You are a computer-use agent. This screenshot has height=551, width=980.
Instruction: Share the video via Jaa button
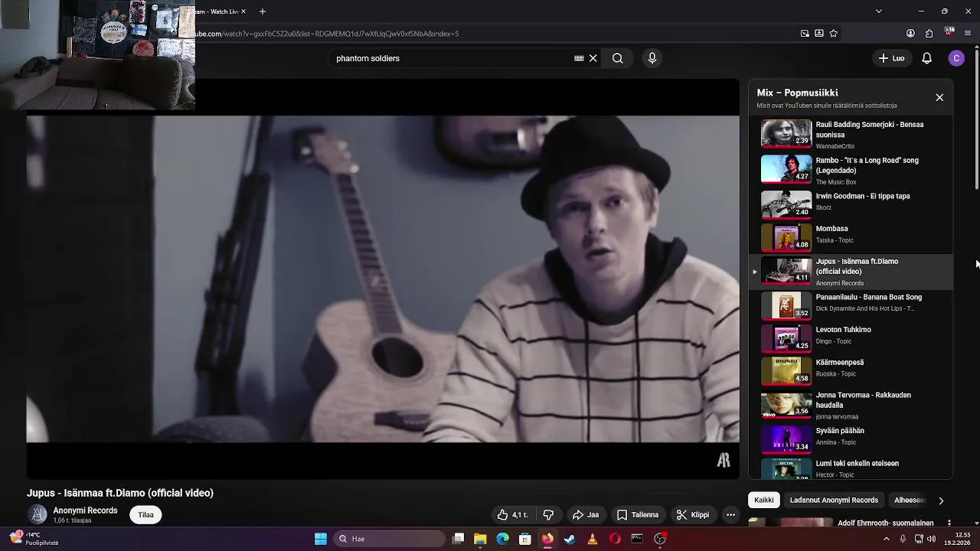586,515
